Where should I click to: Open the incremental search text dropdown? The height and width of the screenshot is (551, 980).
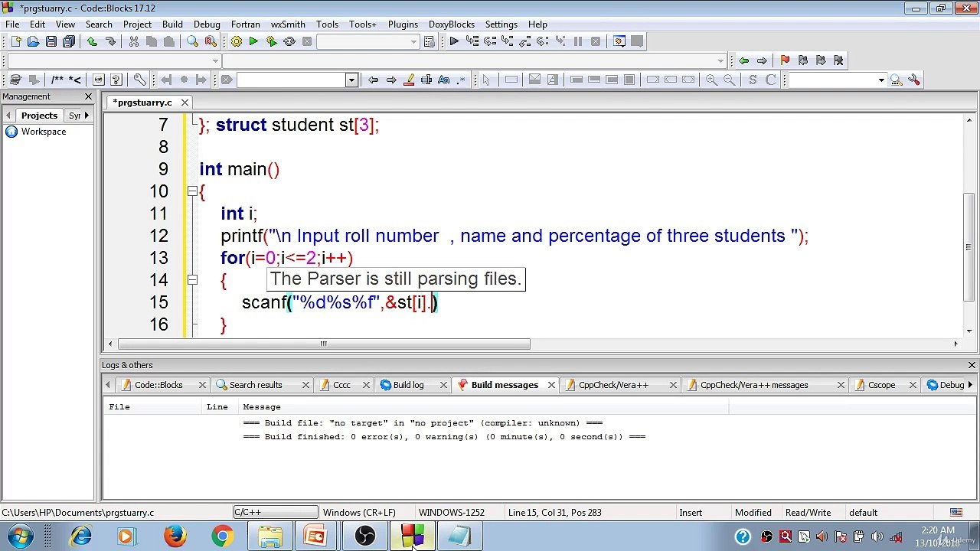[351, 80]
